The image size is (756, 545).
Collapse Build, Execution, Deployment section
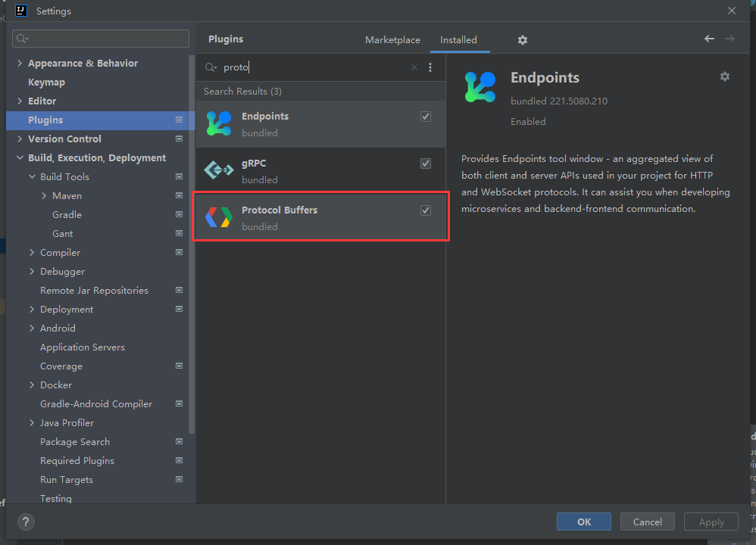(x=20, y=158)
